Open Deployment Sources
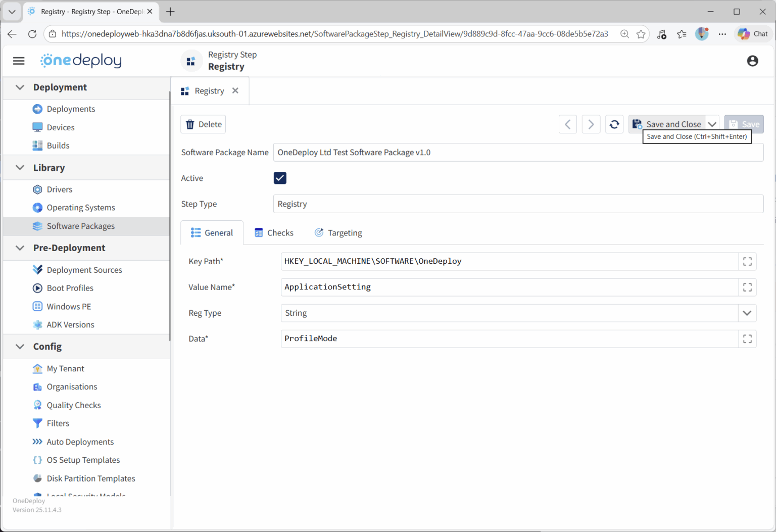776x532 pixels. (84, 270)
